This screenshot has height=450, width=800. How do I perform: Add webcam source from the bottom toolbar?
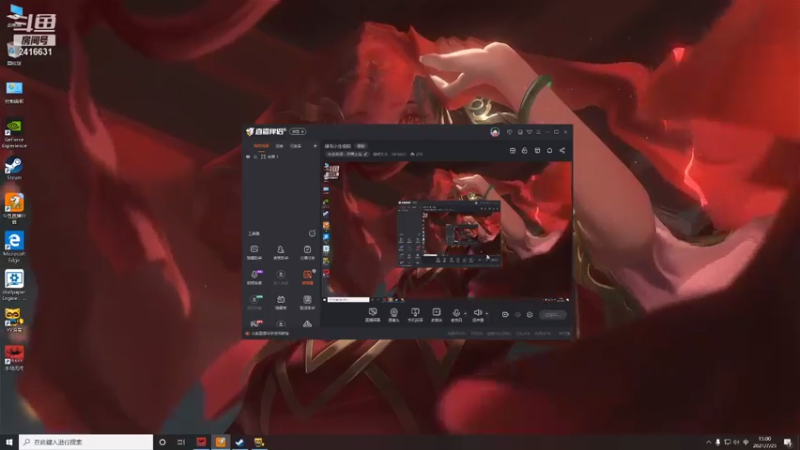393,315
